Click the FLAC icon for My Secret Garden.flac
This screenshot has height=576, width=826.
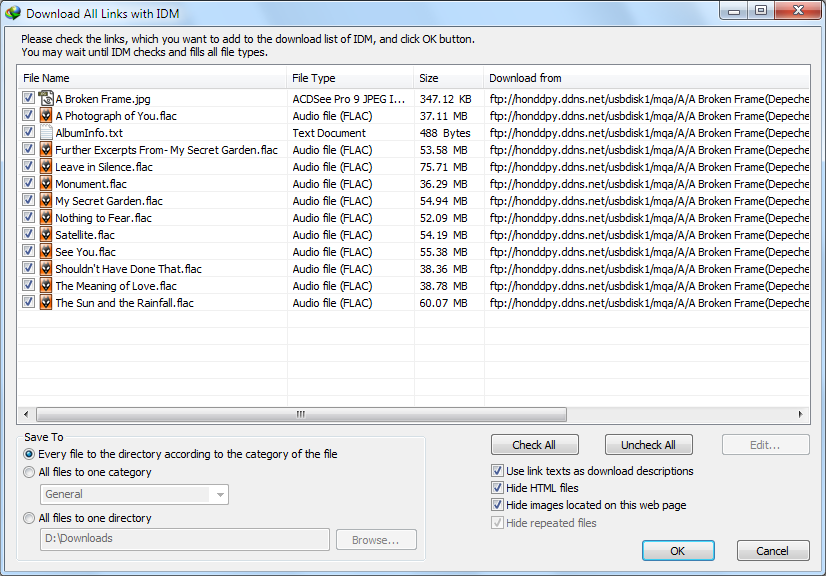coord(46,200)
